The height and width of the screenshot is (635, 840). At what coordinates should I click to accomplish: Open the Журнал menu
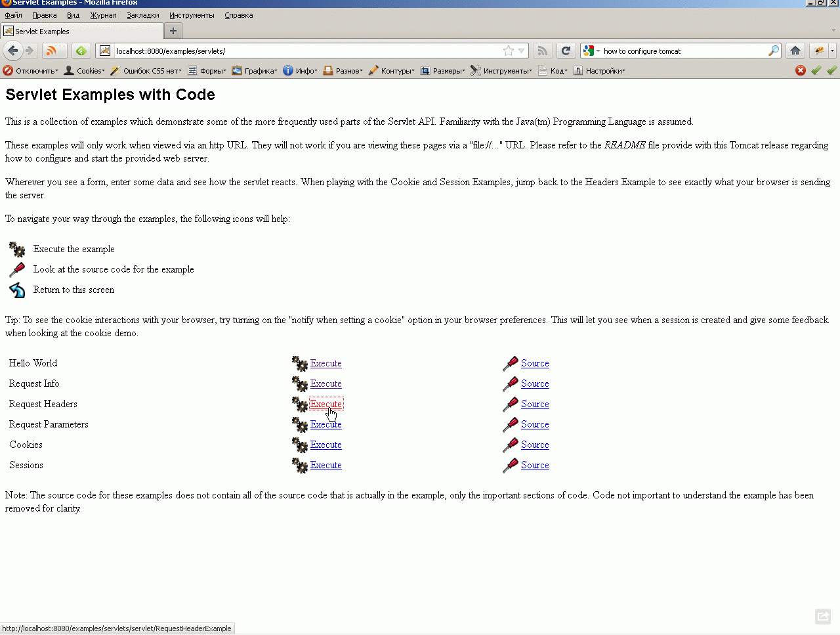coord(103,15)
